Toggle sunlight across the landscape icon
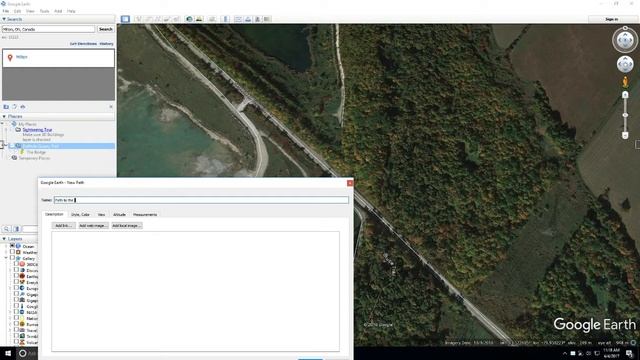Image resolution: width=640 pixels, height=360 pixels. (199, 19)
